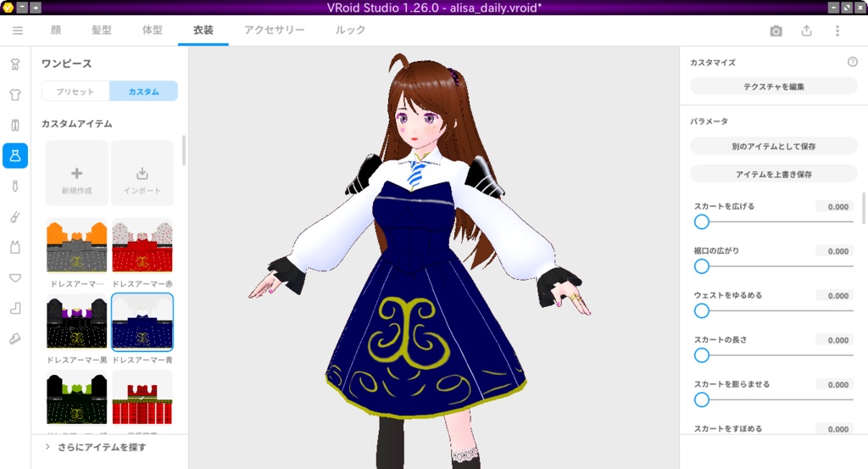Image resolution: width=868 pixels, height=469 pixels.
Task: Click the スカートの長さ slider handle
Action: 701,355
